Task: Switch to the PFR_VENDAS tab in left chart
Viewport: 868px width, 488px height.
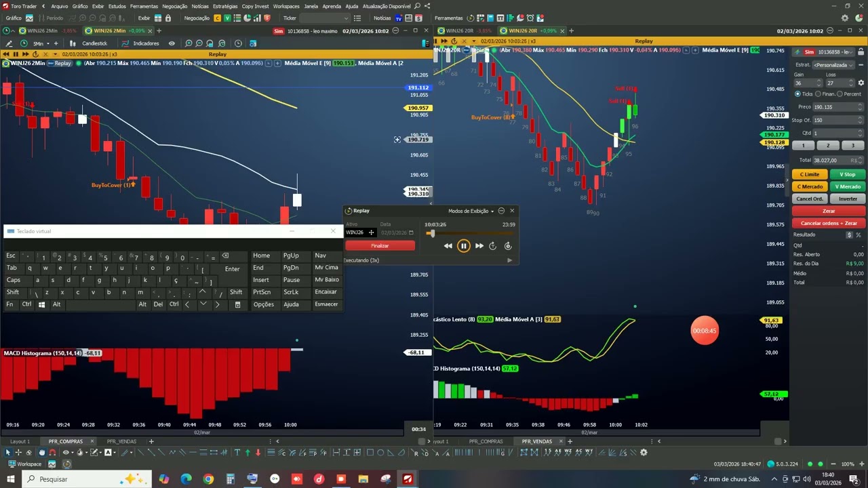Action: [x=121, y=441]
